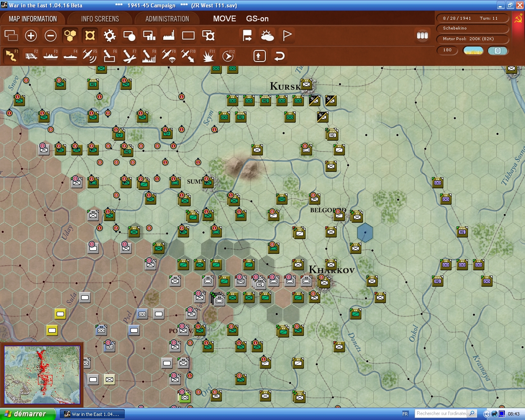Open the weather sun-and-cloud icon

pos(267,36)
